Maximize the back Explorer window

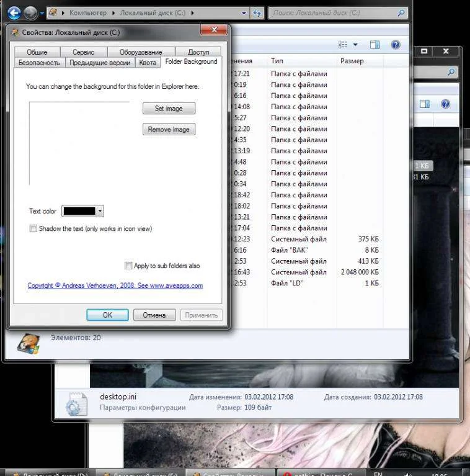click(424, 51)
